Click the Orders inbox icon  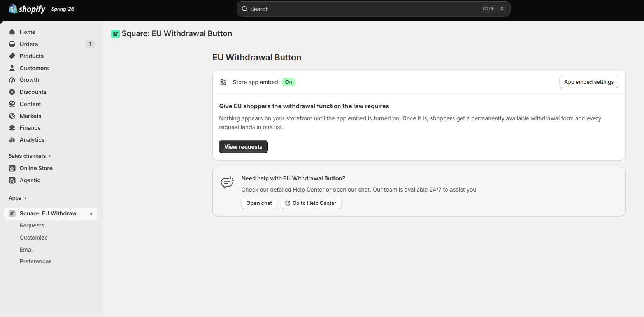pos(12,44)
